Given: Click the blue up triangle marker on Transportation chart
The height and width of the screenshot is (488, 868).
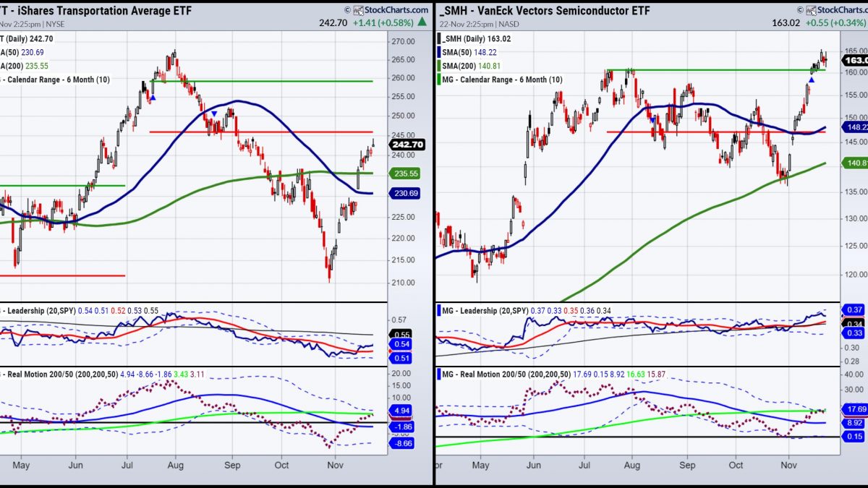Looking at the screenshot, I should pos(153,98).
